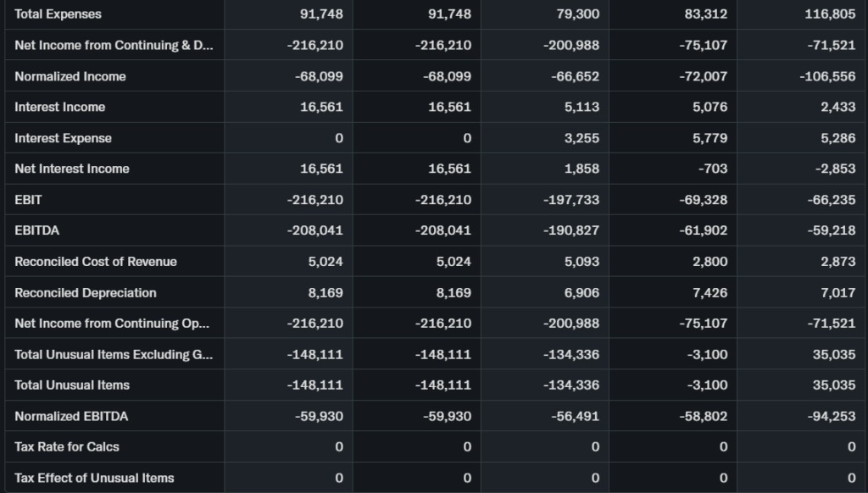
Task: Click the Interest Expense row label
Action: (x=63, y=138)
